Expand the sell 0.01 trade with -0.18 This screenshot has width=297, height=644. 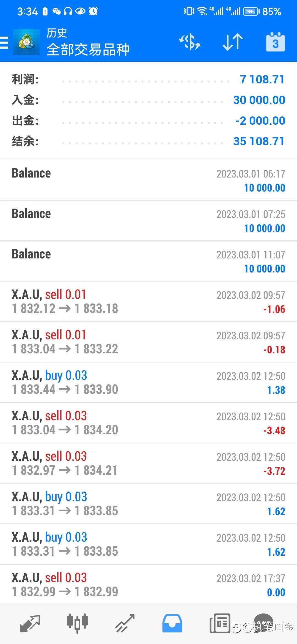[x=148, y=342]
